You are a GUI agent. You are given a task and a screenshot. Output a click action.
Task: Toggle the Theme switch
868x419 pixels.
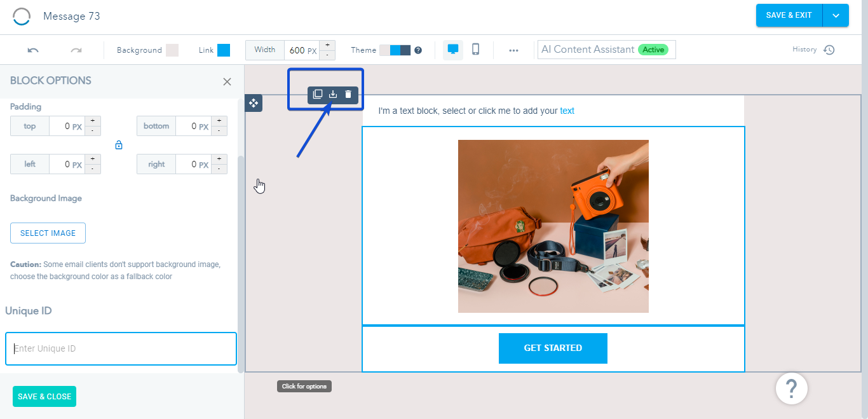pyautogui.click(x=395, y=50)
